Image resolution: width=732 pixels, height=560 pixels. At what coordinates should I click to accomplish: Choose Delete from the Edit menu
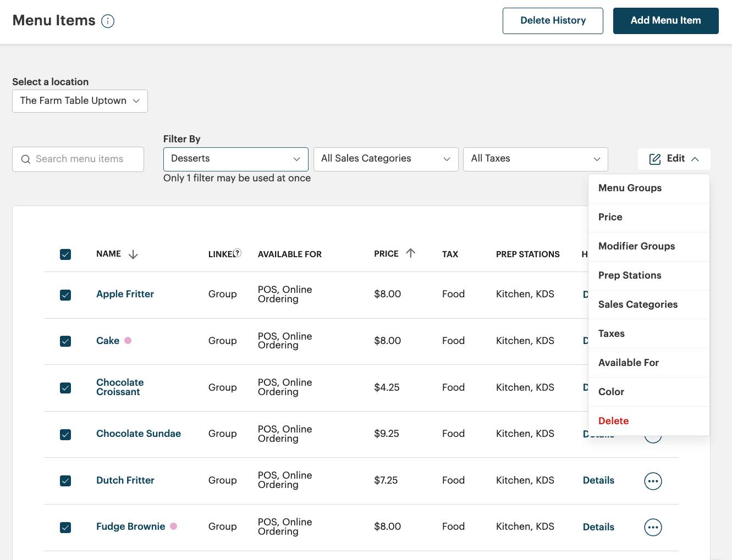pyautogui.click(x=613, y=420)
